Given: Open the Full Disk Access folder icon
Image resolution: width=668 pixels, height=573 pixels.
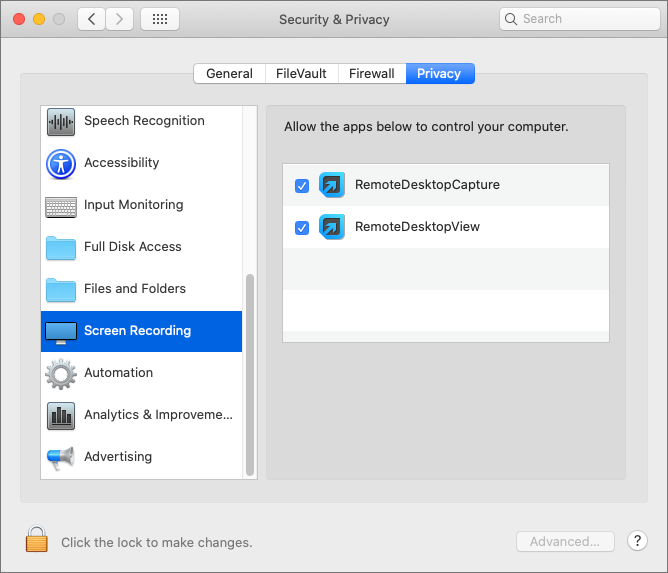Looking at the screenshot, I should [x=61, y=247].
